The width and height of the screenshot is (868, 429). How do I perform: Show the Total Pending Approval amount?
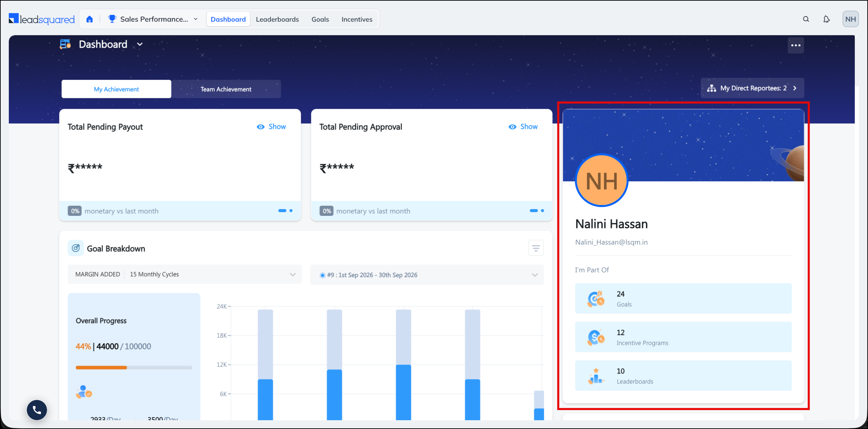[523, 127]
